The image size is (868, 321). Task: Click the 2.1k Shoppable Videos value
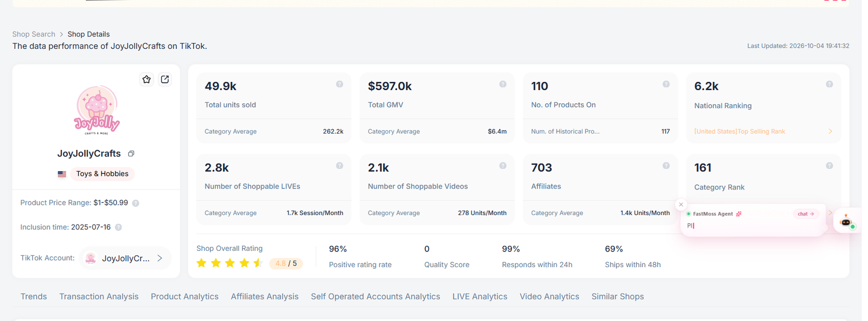[x=378, y=168]
